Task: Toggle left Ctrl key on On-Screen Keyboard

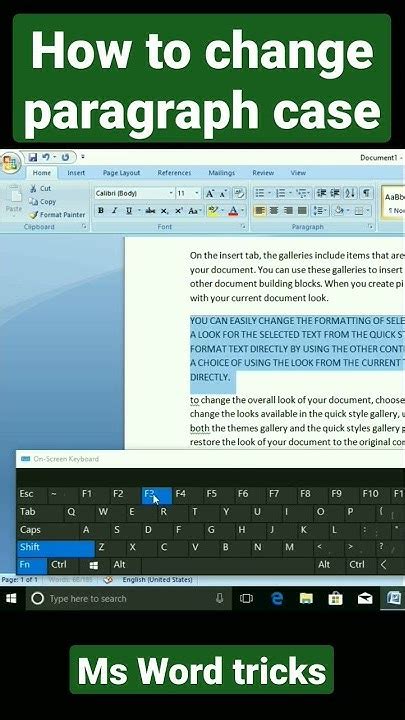Action: (x=63, y=565)
